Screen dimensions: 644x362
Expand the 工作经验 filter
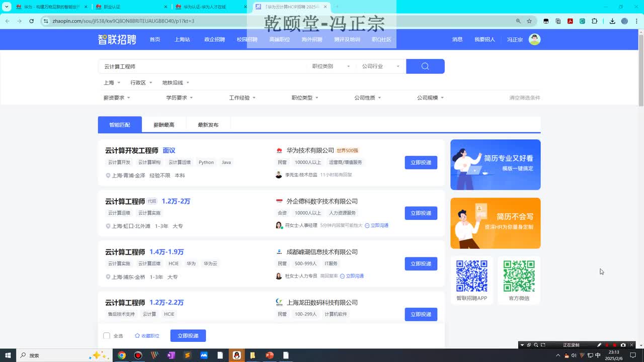point(243,98)
